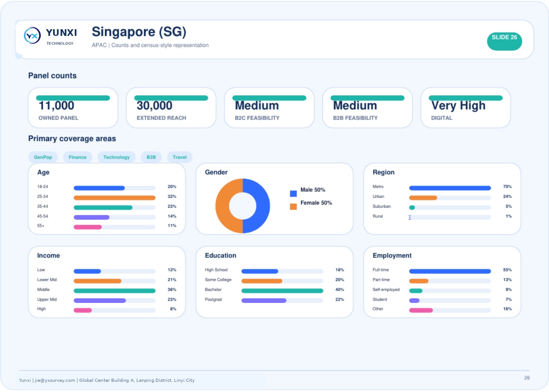
Task: Click the Female 50% legend label
Action: click(316, 203)
